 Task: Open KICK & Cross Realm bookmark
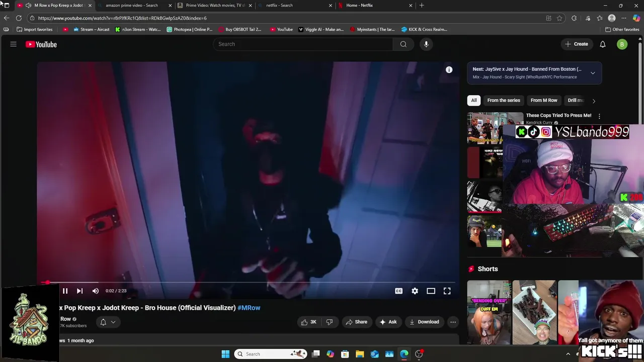click(424, 29)
